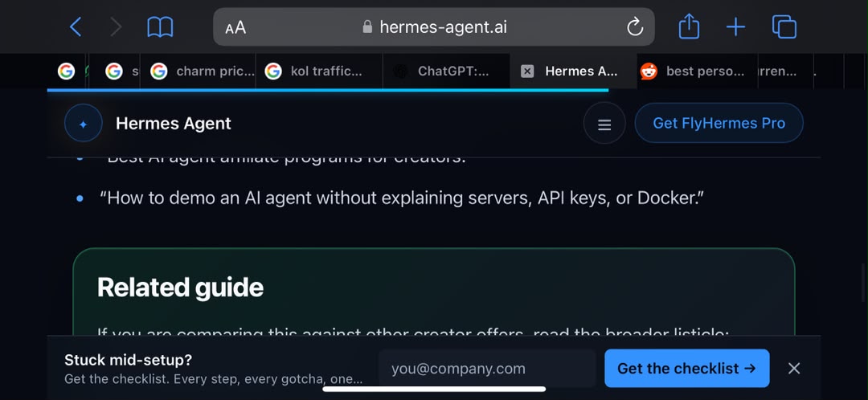Image resolution: width=868 pixels, height=400 pixels.
Task: Focus the you@company.com email field
Action: click(x=487, y=369)
